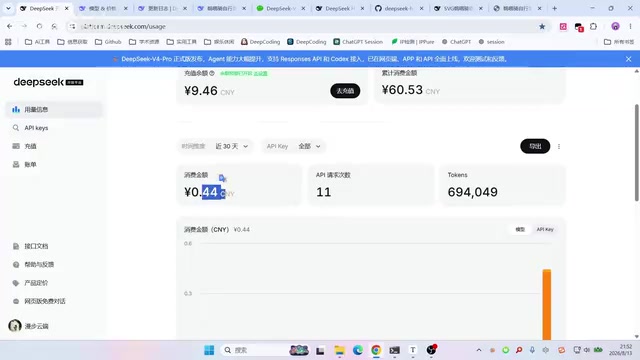Close the blue announcement banner
640x360 pixels.
click(629, 59)
